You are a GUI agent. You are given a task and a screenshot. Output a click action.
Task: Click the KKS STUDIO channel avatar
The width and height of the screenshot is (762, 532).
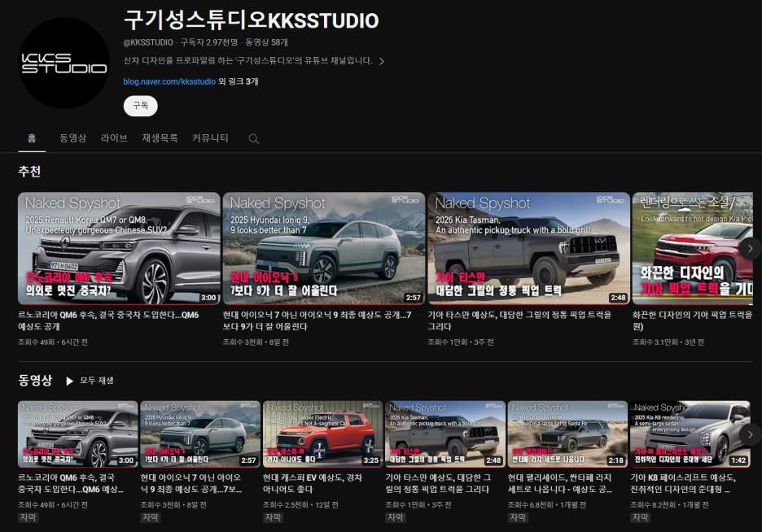[x=63, y=63]
